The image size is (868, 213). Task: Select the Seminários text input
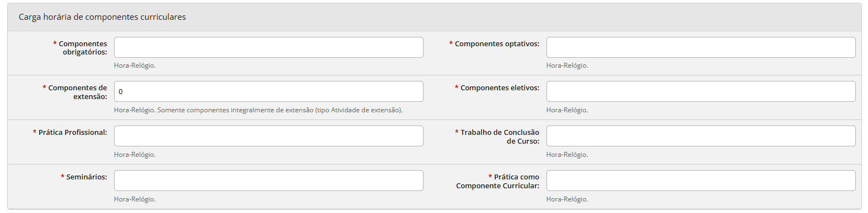[269, 181]
